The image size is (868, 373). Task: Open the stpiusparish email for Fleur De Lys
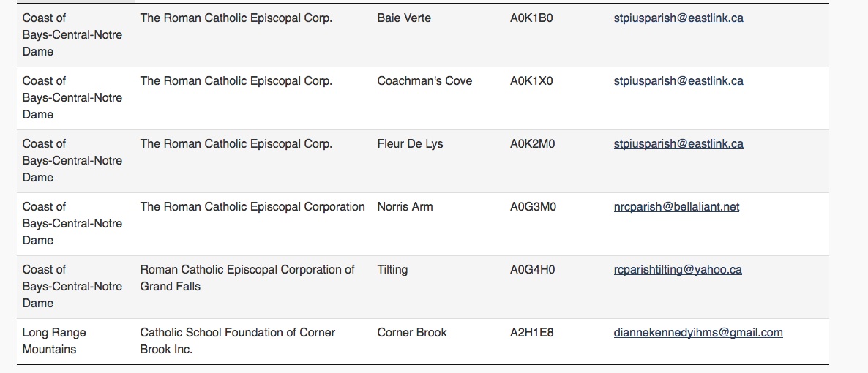[x=678, y=144]
